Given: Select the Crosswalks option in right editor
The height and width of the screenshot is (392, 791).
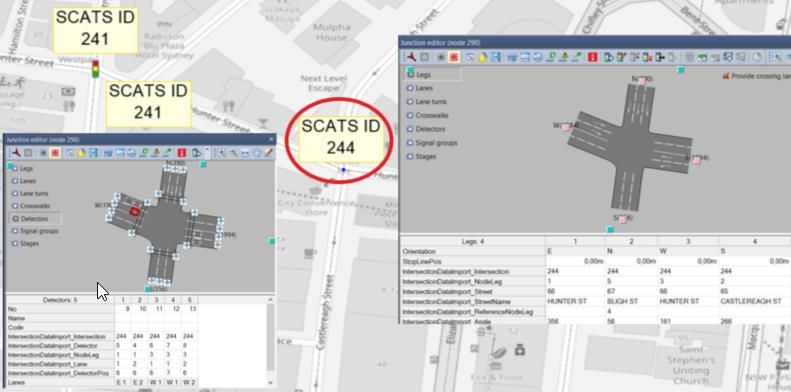Looking at the screenshot, I should (427, 115).
